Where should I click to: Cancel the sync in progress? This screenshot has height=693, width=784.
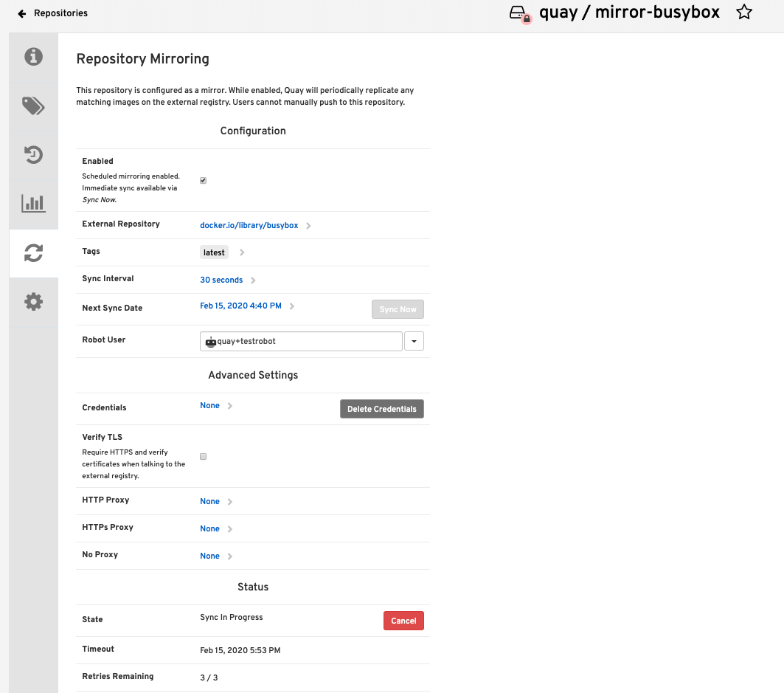point(403,621)
